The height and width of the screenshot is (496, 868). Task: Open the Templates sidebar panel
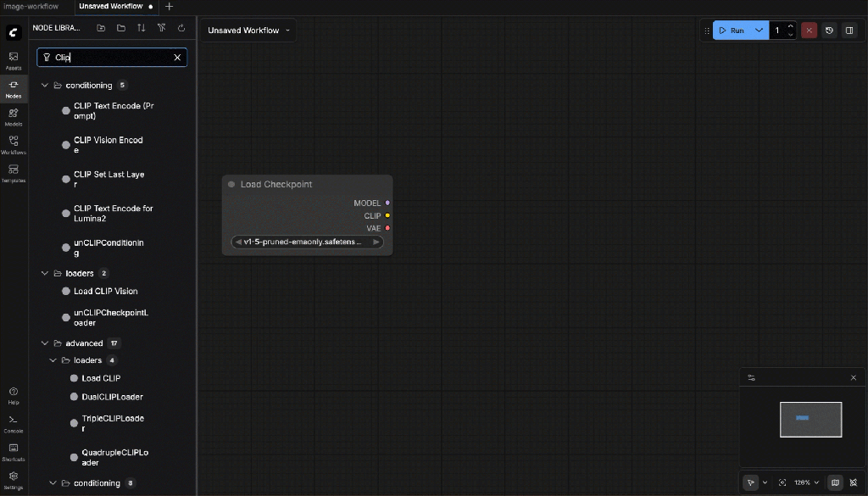pyautogui.click(x=14, y=173)
